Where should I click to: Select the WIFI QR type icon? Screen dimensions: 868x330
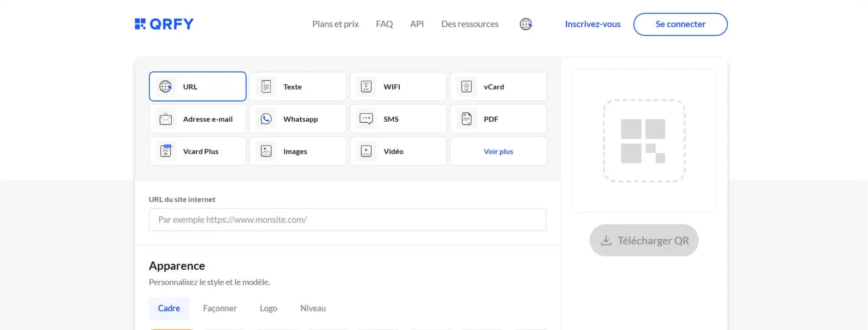coord(366,87)
